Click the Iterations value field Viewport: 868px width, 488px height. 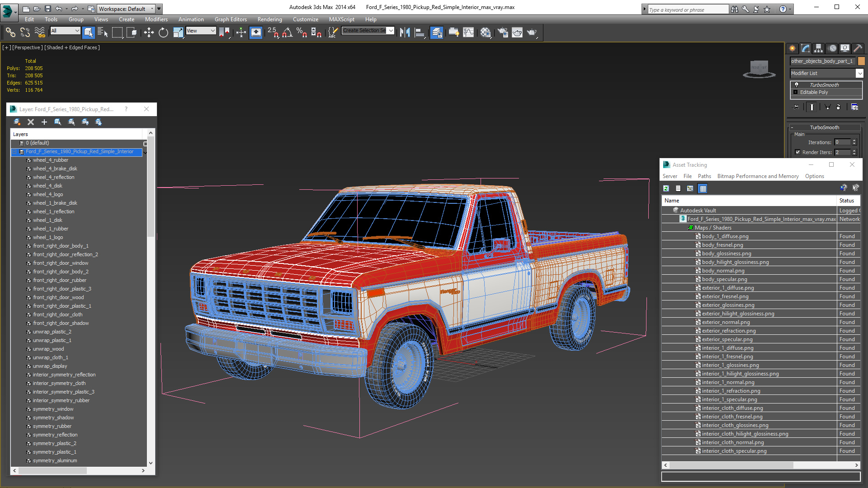click(842, 142)
